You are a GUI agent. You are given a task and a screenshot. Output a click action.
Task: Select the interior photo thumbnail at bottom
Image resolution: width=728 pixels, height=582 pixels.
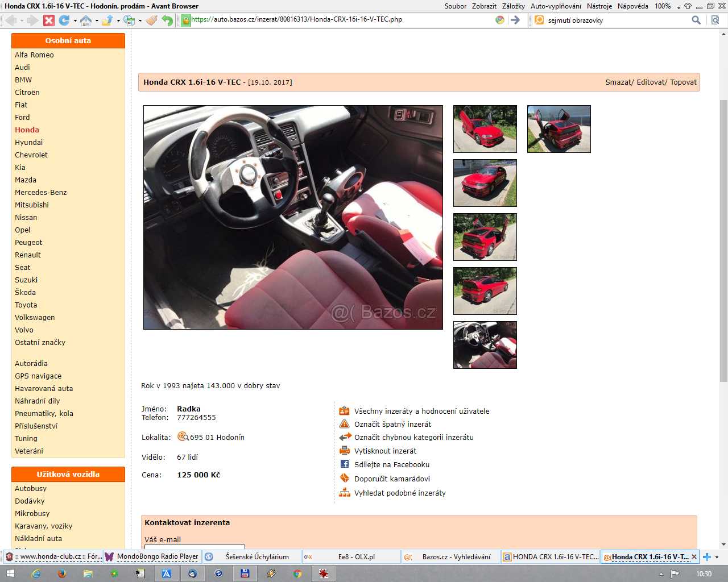point(485,345)
